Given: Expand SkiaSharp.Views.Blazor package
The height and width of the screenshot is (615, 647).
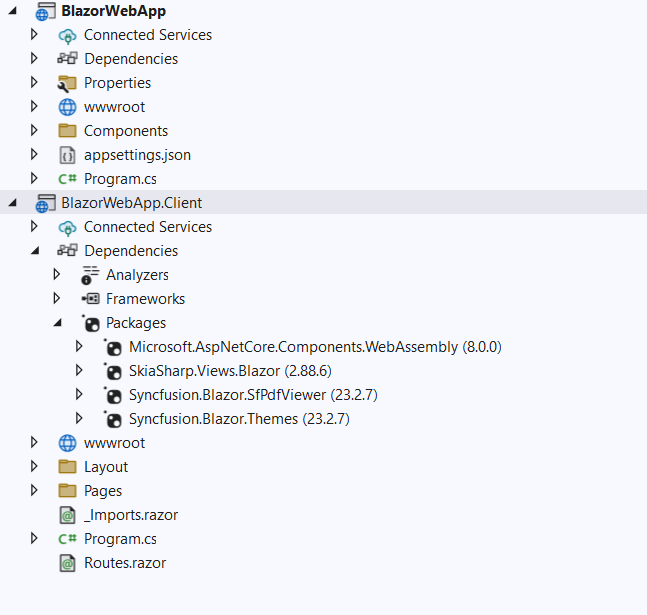Looking at the screenshot, I should point(79,370).
